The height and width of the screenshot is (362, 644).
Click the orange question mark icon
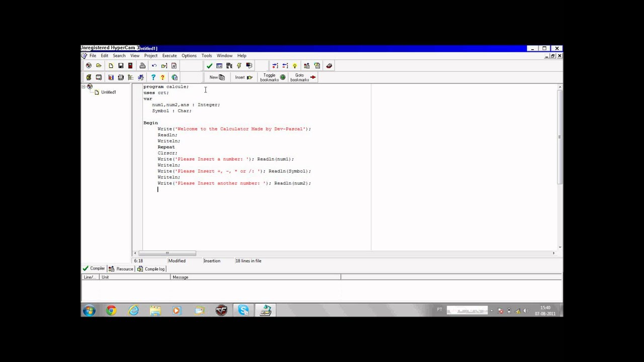(163, 77)
